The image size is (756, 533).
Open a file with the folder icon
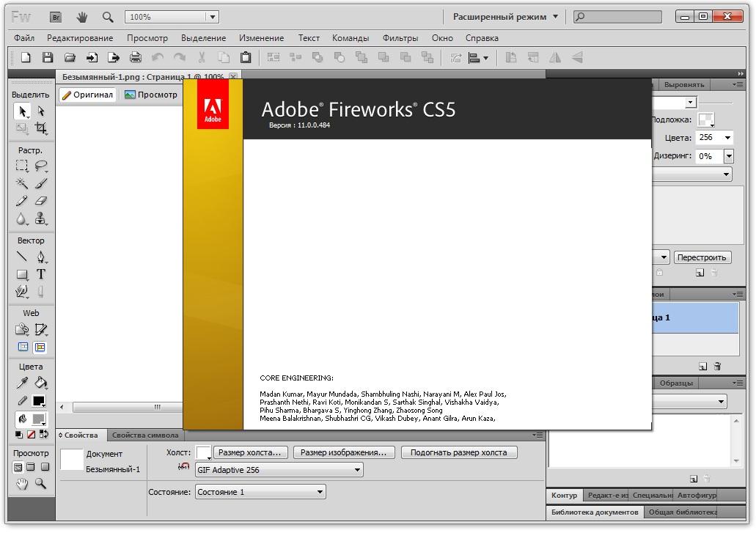[70, 58]
